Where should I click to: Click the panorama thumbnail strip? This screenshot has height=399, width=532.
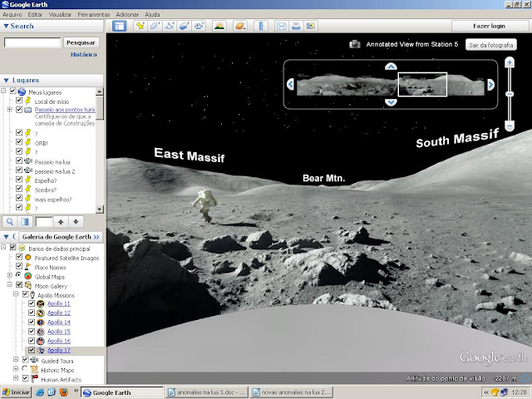tap(391, 85)
